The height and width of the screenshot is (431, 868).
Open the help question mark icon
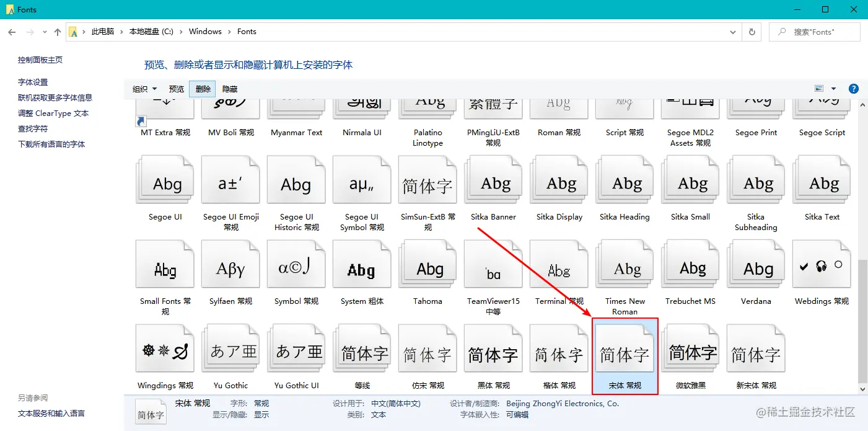click(853, 89)
